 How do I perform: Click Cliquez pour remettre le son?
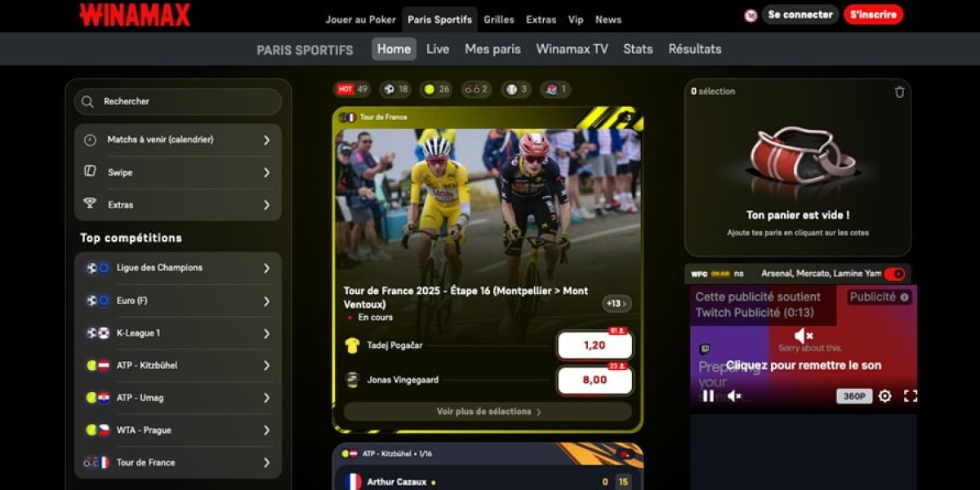click(x=804, y=365)
